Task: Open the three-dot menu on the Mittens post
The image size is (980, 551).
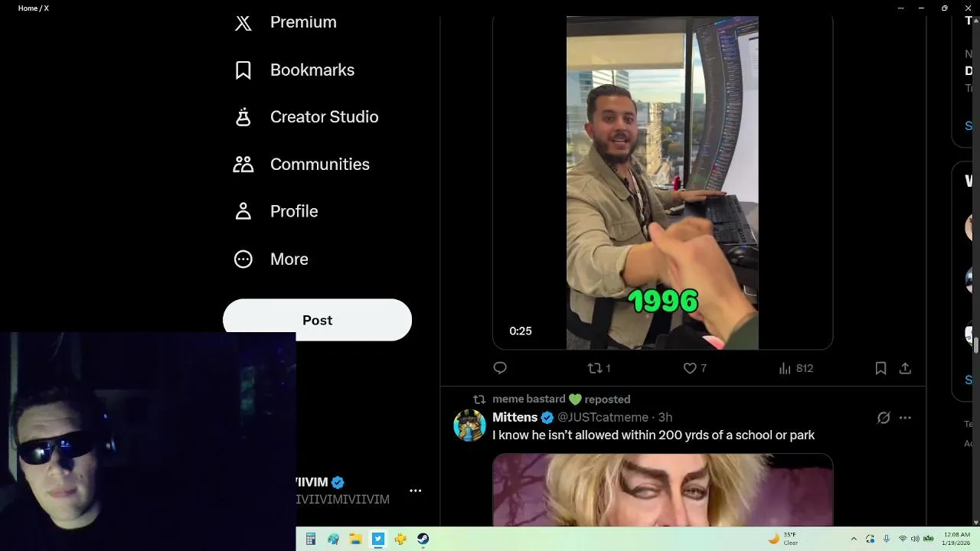Action: coord(905,418)
